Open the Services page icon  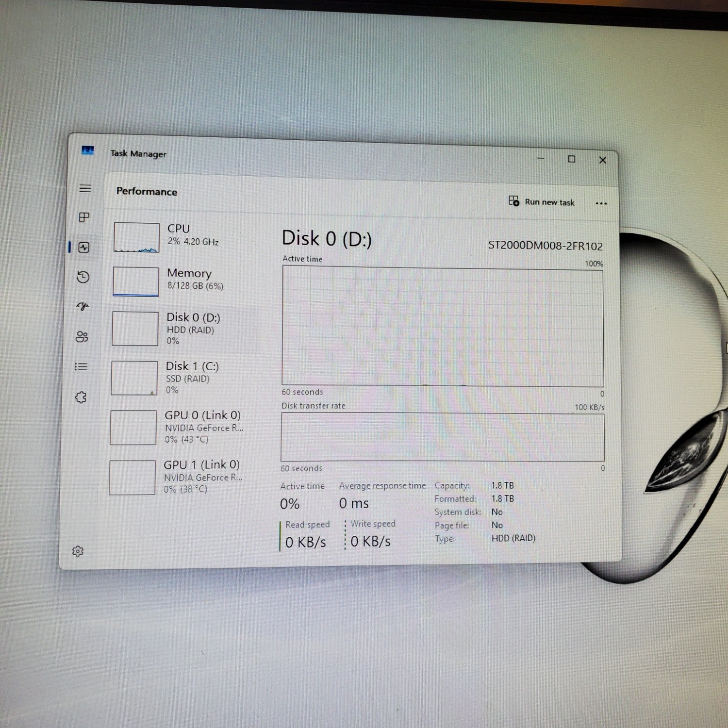coord(82,397)
